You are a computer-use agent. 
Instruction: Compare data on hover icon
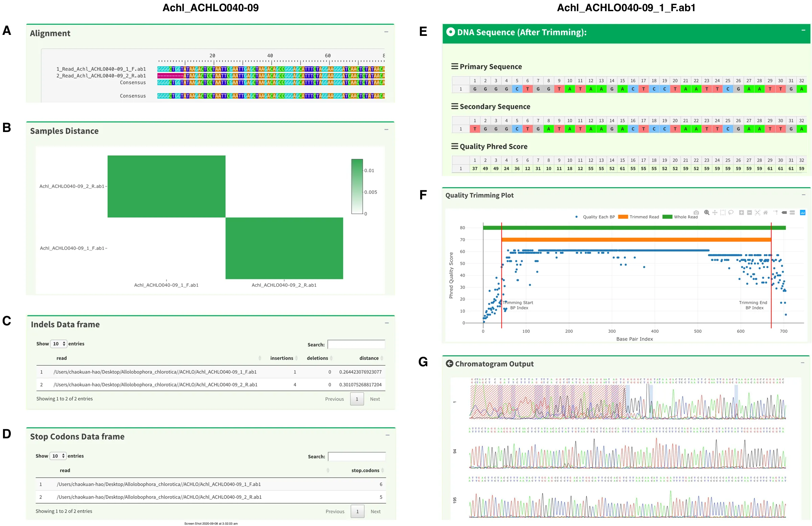(x=793, y=213)
